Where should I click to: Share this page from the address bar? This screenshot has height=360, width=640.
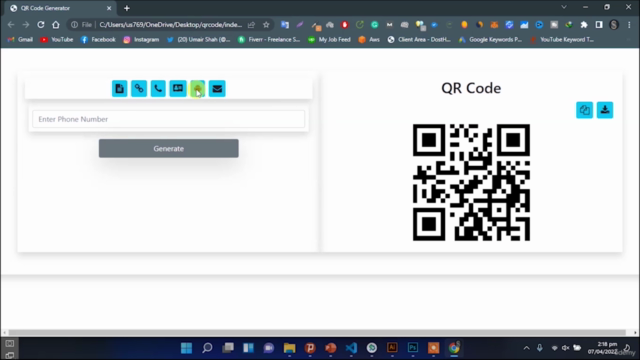click(251, 25)
